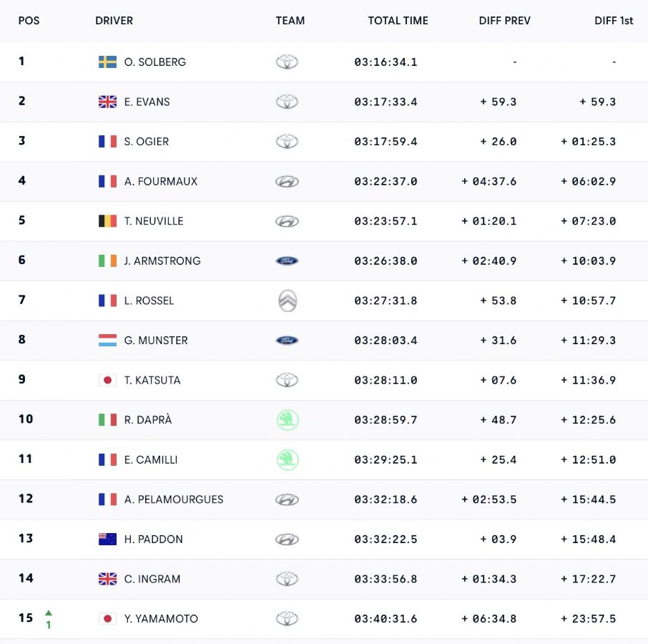Click the Belgian flag beside T. Neuville
648x644 pixels.
point(107,221)
